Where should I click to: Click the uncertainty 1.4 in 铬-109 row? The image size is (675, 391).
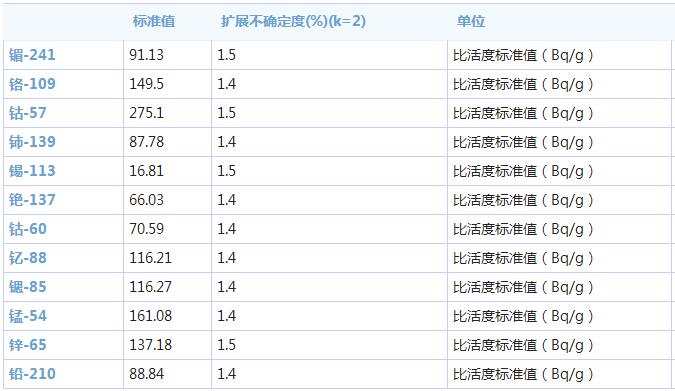pyautogui.click(x=226, y=84)
